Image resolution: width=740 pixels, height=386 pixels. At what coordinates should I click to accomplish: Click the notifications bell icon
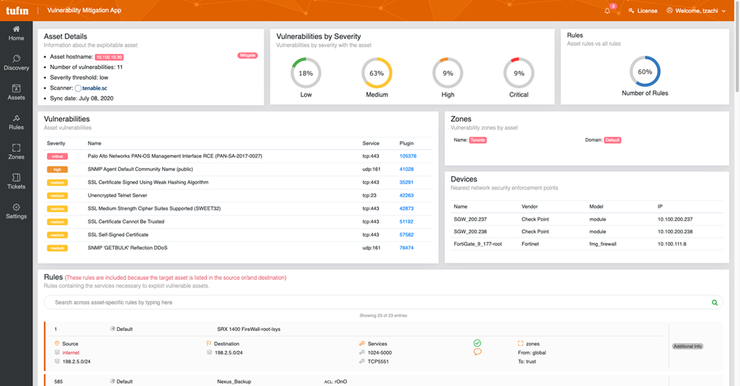point(607,10)
